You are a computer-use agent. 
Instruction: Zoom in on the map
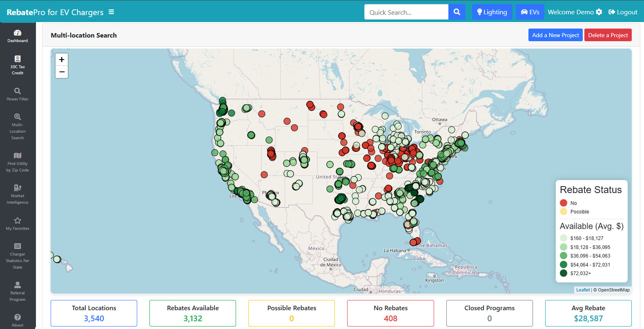62,60
